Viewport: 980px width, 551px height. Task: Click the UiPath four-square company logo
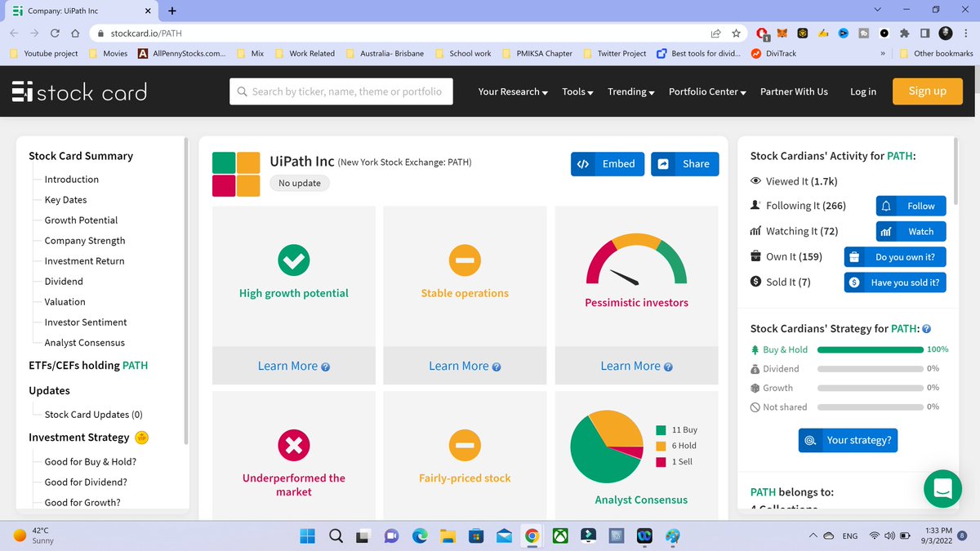236,174
